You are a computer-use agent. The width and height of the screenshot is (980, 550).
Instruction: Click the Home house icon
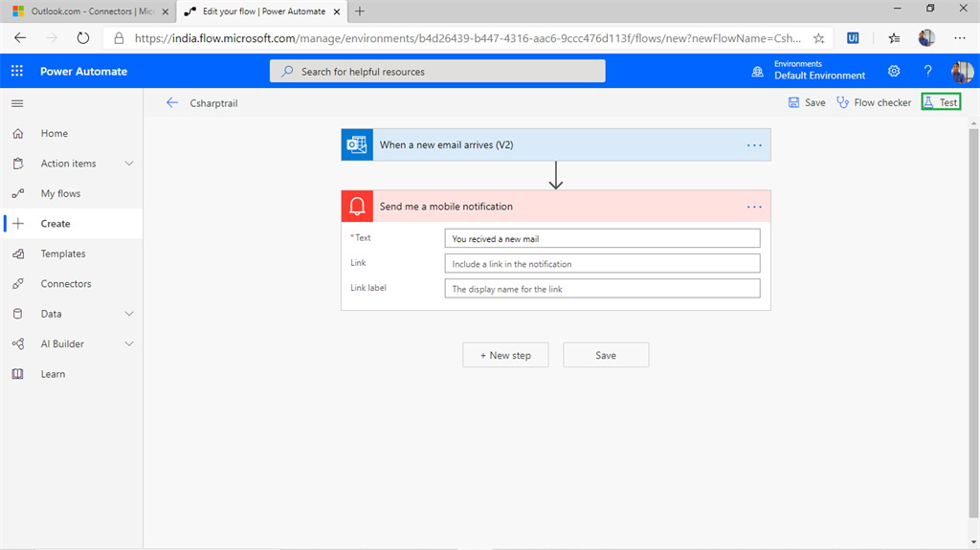[x=18, y=133]
